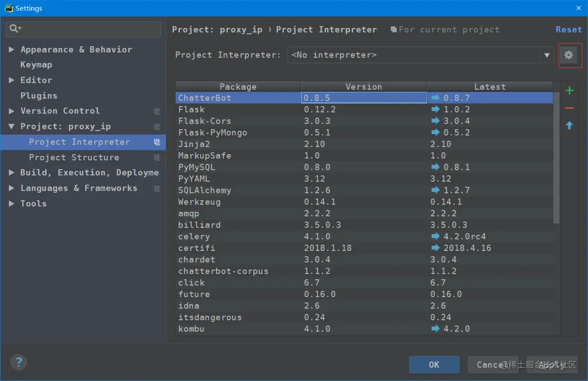The image size is (588, 381).
Task: Click the Cancel button
Action: [x=492, y=364]
